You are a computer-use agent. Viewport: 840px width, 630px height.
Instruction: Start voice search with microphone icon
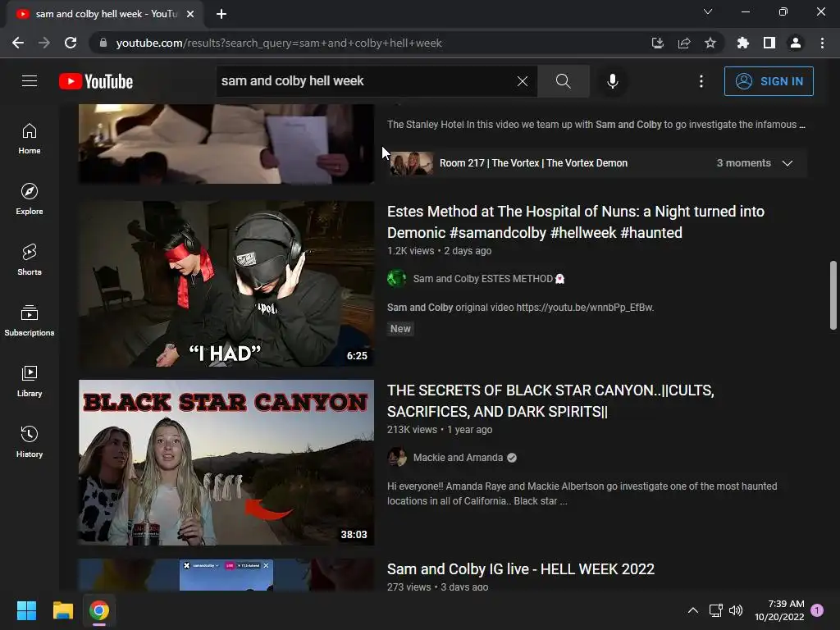tap(612, 81)
